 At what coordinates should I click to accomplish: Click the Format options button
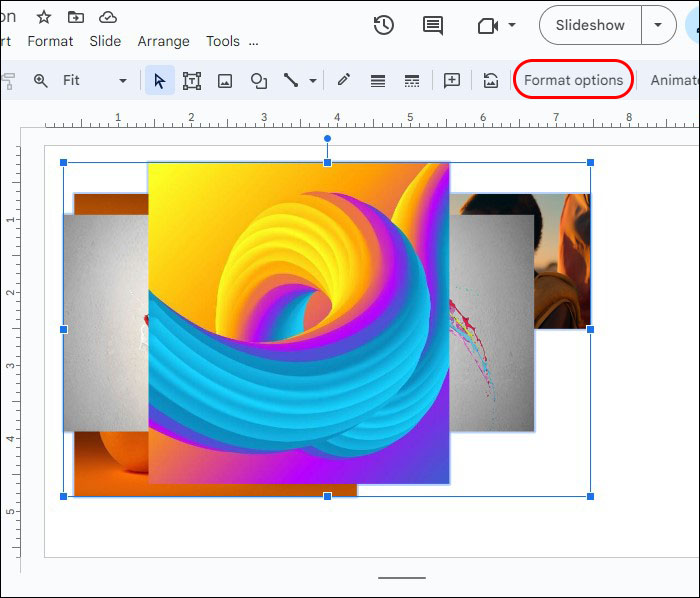click(x=574, y=80)
